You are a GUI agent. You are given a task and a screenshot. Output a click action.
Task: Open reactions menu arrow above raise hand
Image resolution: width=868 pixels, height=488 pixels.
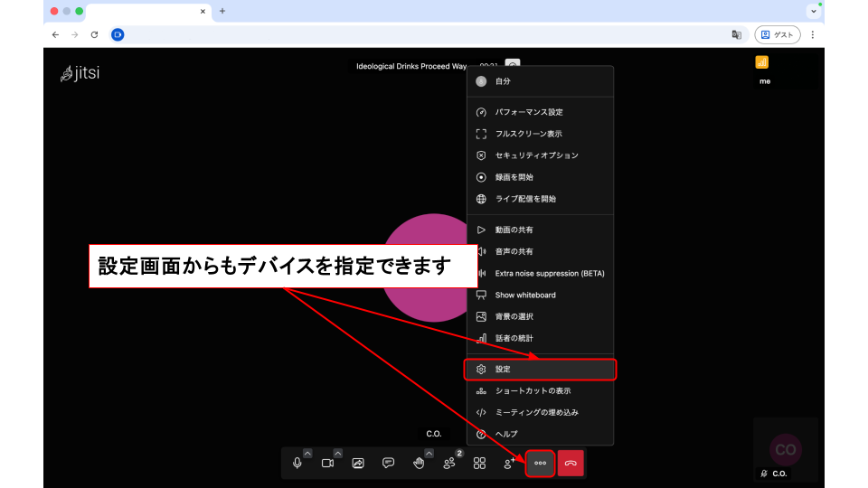(429, 453)
